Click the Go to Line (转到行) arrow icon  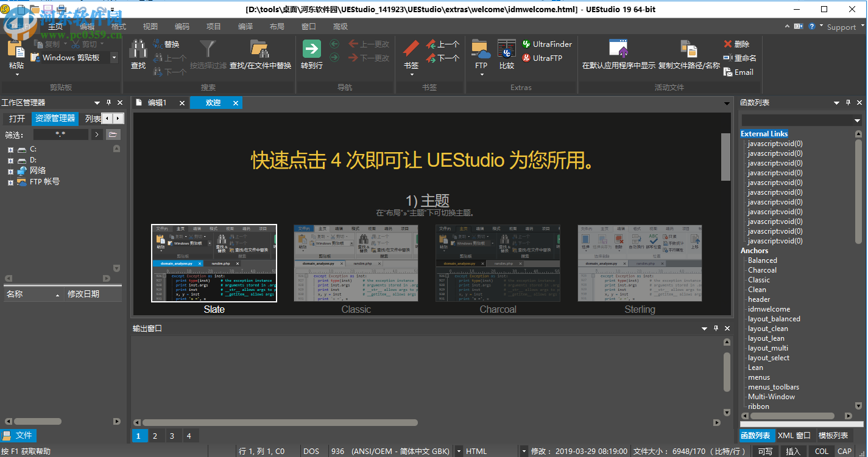pos(312,49)
